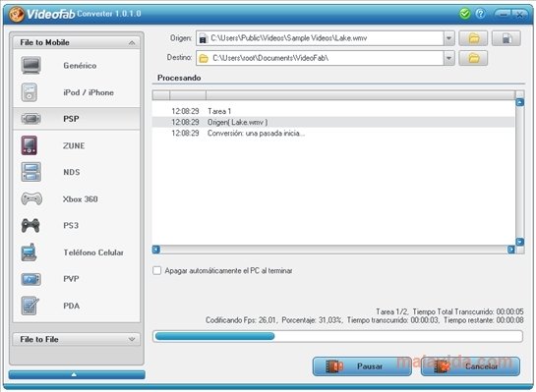Click the Cancelar button label
The width and height of the screenshot is (536, 392).
[x=481, y=366]
